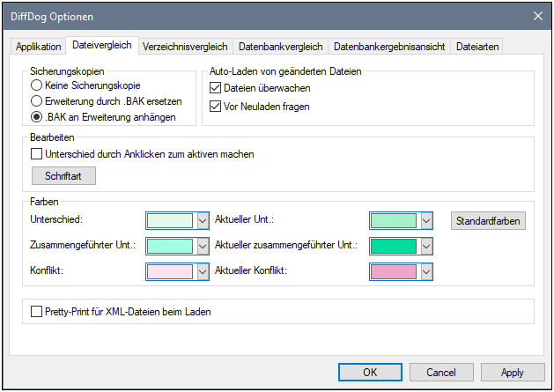Expand Zusammengeführter Unt. color dropdown arrow
Screen dimensions: 554x392
[203, 247]
